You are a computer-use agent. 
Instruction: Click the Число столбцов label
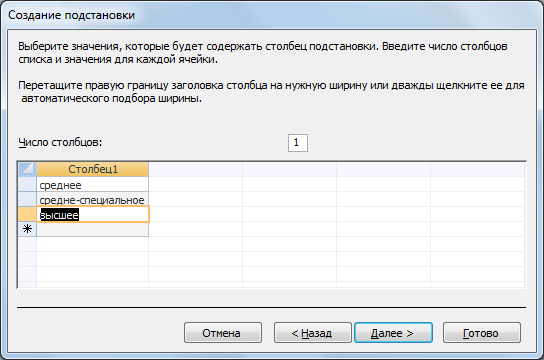click(x=60, y=142)
